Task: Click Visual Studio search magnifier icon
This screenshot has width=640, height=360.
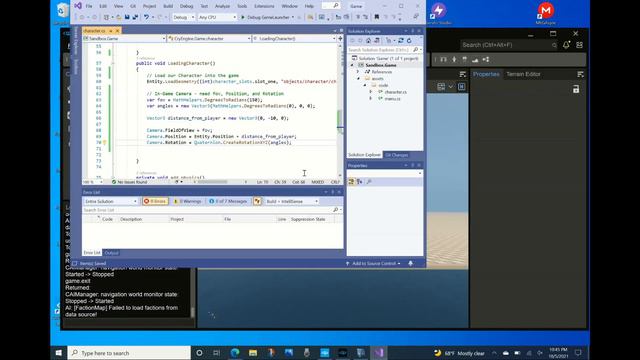Action: [x=336, y=6]
